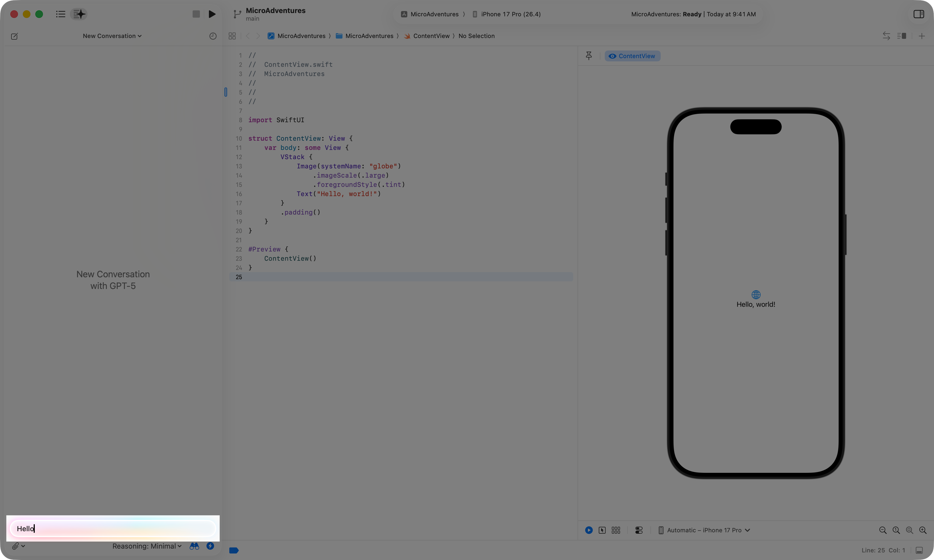934x560 pixels.
Task: Toggle the lightning bolt auto-apply button
Action: tap(210, 546)
